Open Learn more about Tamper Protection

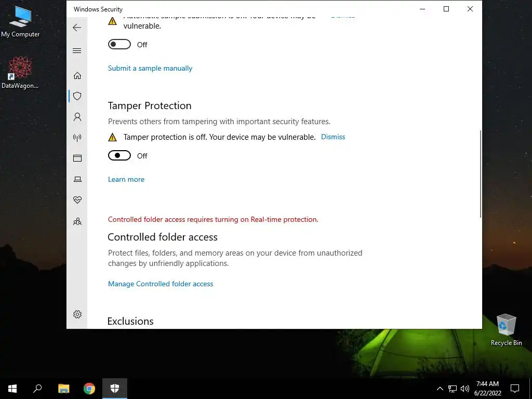click(x=126, y=179)
